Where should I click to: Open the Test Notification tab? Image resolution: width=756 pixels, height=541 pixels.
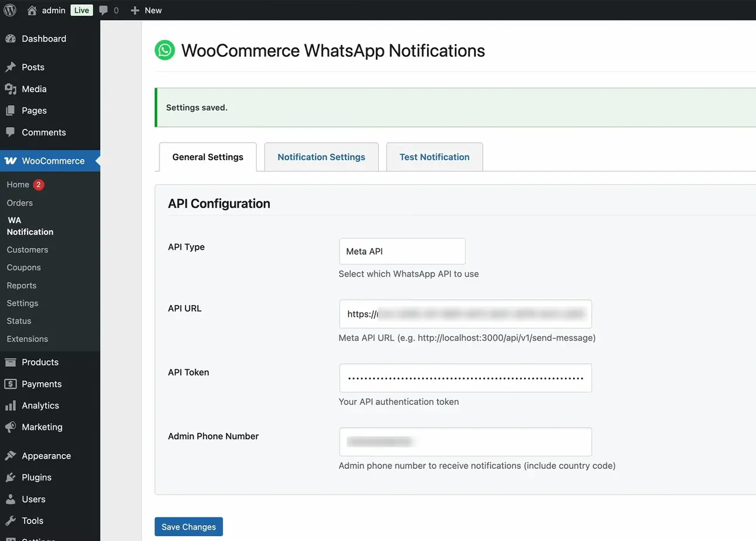click(x=435, y=157)
